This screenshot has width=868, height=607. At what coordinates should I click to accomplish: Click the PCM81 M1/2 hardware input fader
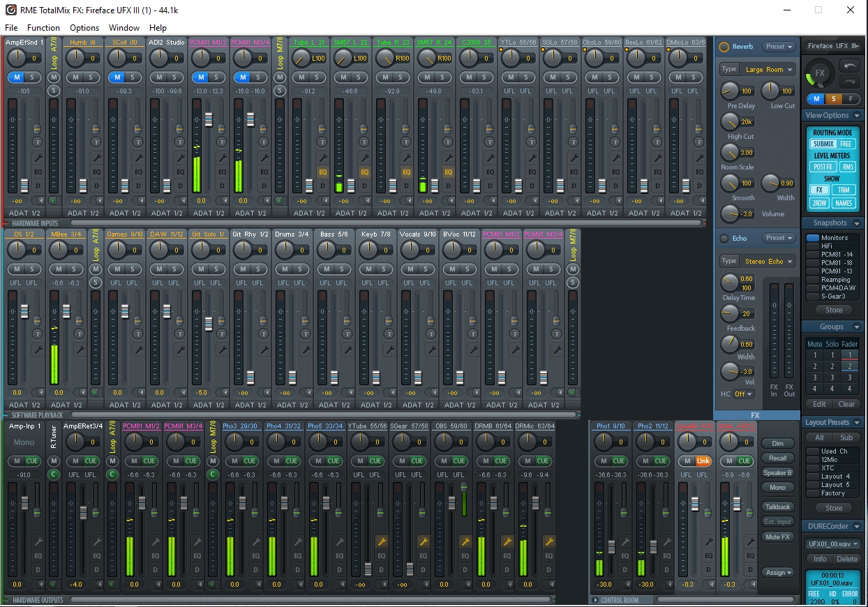(x=209, y=119)
